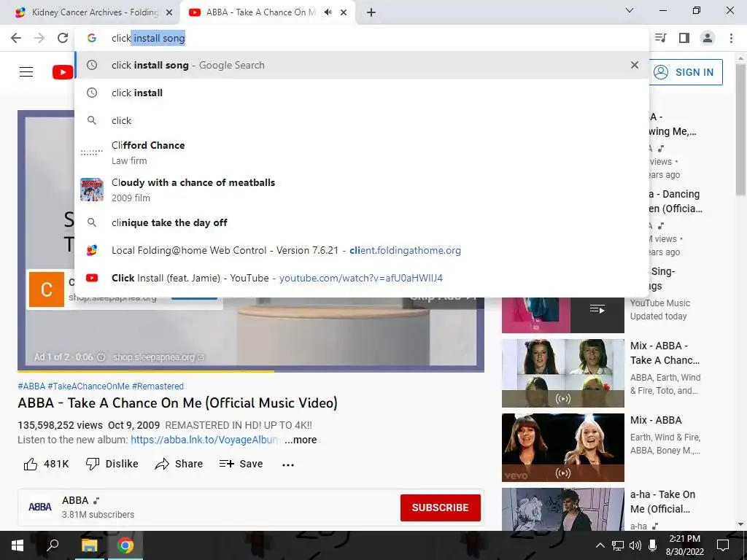Mute audio icon on the ABBA tab

328,12
